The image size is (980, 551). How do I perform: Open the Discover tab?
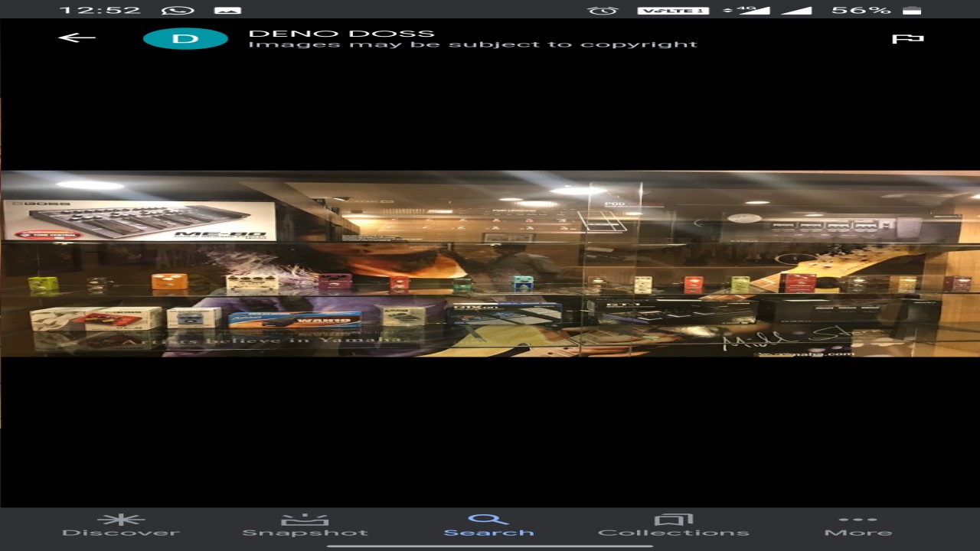tap(120, 526)
